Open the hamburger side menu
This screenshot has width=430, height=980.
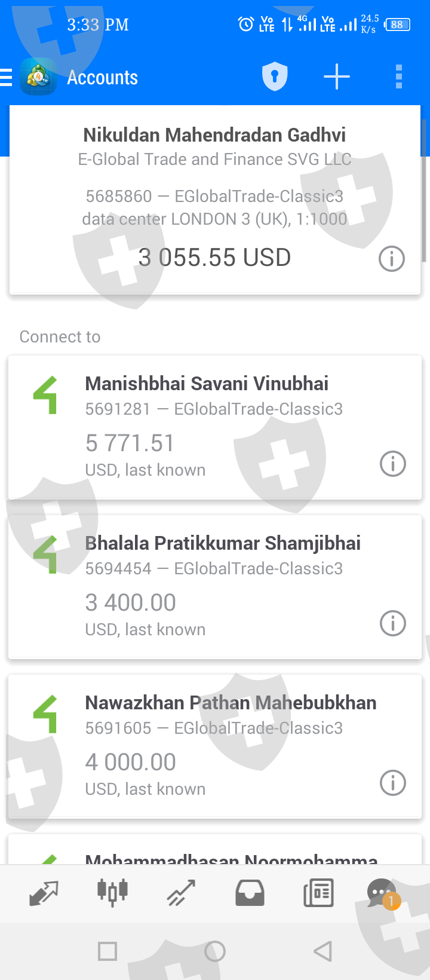(x=7, y=78)
